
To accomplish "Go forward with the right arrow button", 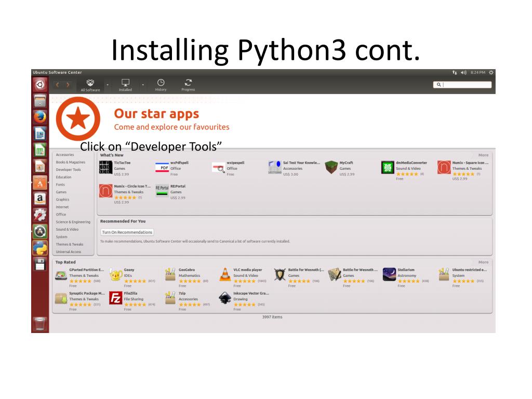I will (x=68, y=85).
